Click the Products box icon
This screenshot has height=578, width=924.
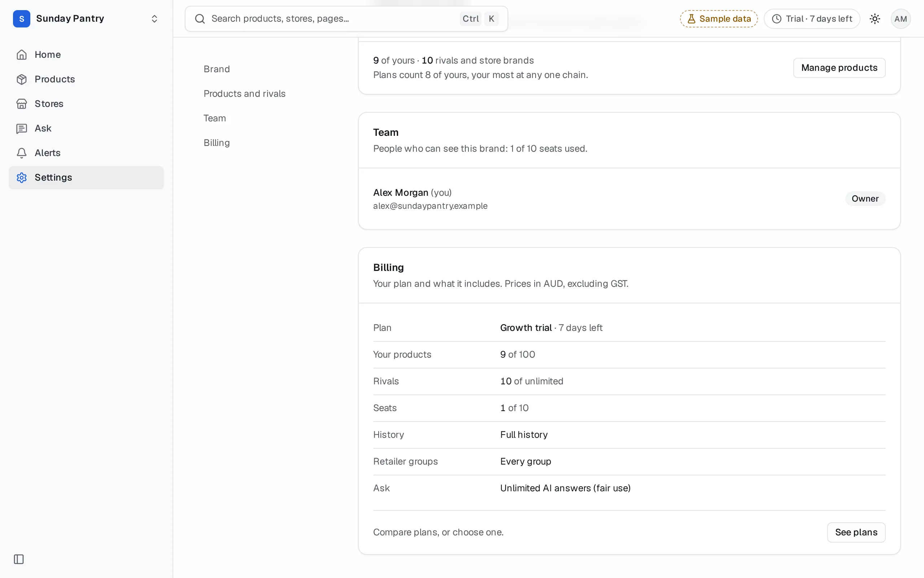click(22, 79)
